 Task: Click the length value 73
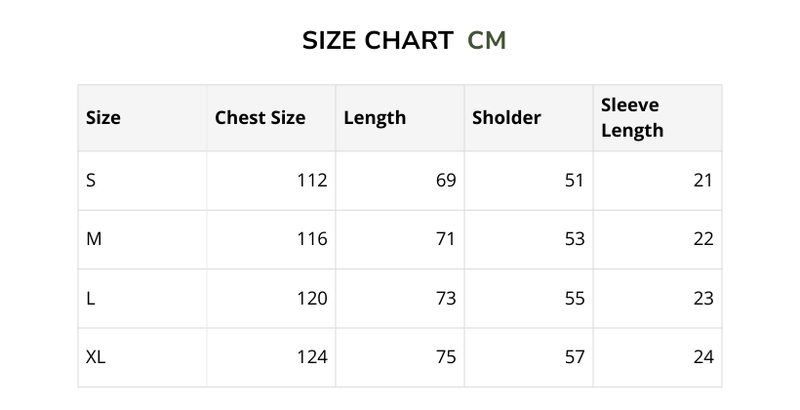pyautogui.click(x=445, y=298)
